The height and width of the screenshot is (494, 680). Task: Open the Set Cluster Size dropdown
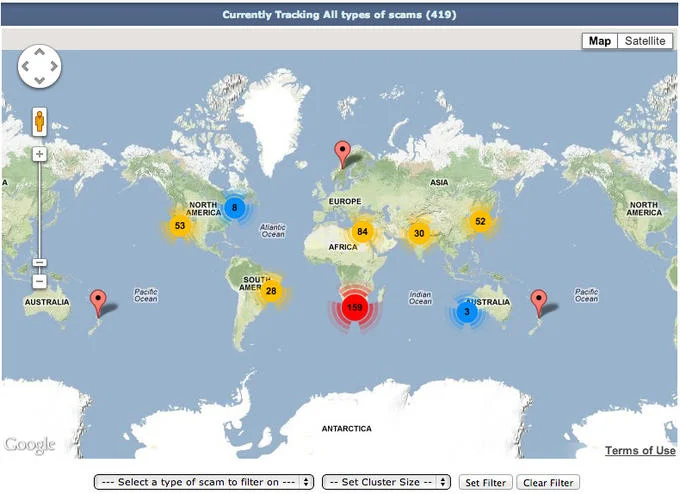click(x=386, y=482)
